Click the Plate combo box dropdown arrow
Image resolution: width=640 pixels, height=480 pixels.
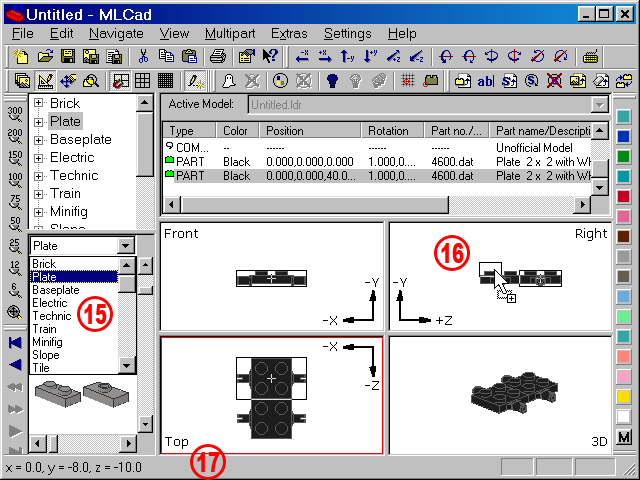click(x=125, y=246)
